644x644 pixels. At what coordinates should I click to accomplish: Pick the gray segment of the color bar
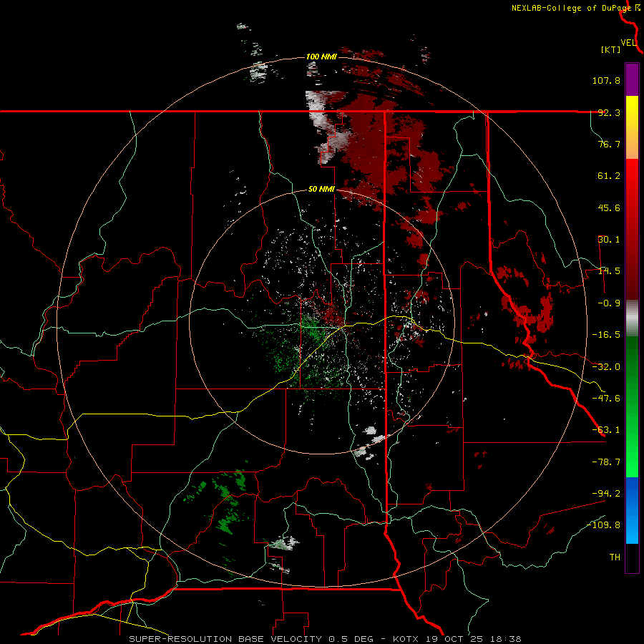632,318
